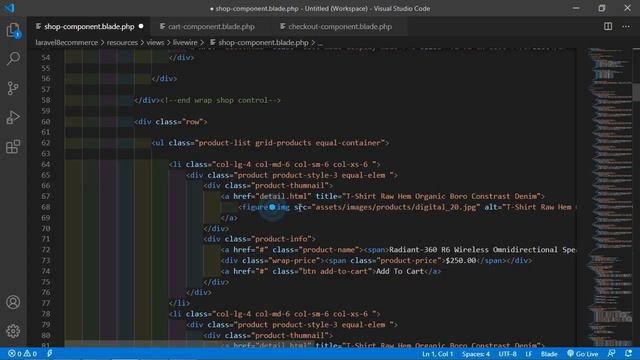Switch to cart-component.blade.php tab
Image resolution: width=640 pixels, height=360 pixels.
point(211,27)
